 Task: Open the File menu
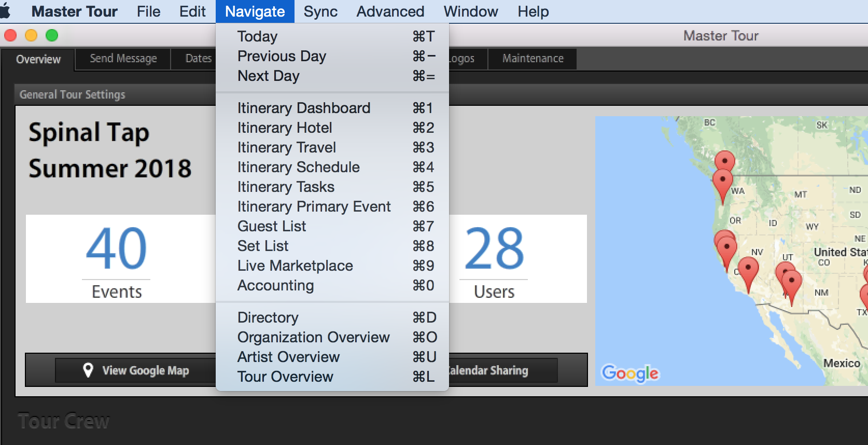(x=148, y=11)
